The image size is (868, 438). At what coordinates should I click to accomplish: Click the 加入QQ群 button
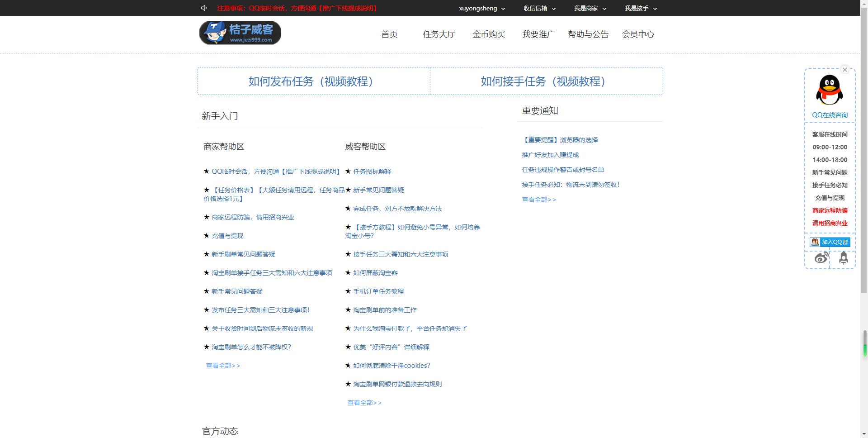tap(834, 242)
